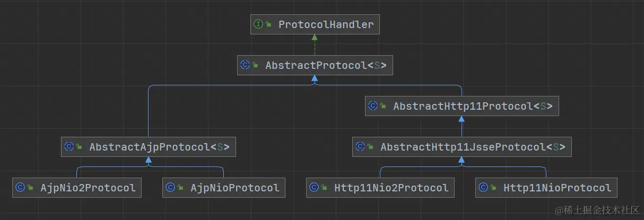Select the ProtocolHandler interface node

pyautogui.click(x=315, y=24)
